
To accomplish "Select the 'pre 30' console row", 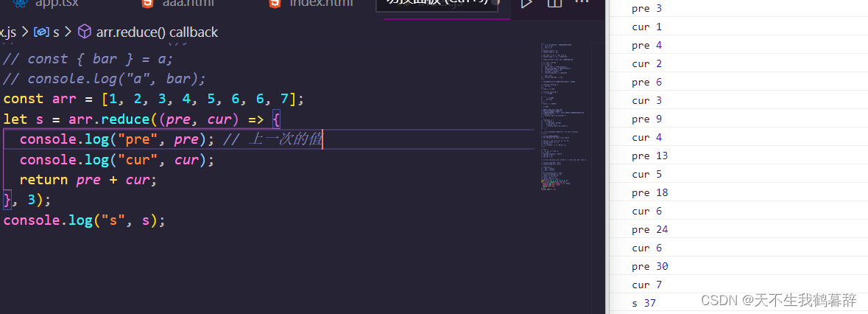I will 738,266.
